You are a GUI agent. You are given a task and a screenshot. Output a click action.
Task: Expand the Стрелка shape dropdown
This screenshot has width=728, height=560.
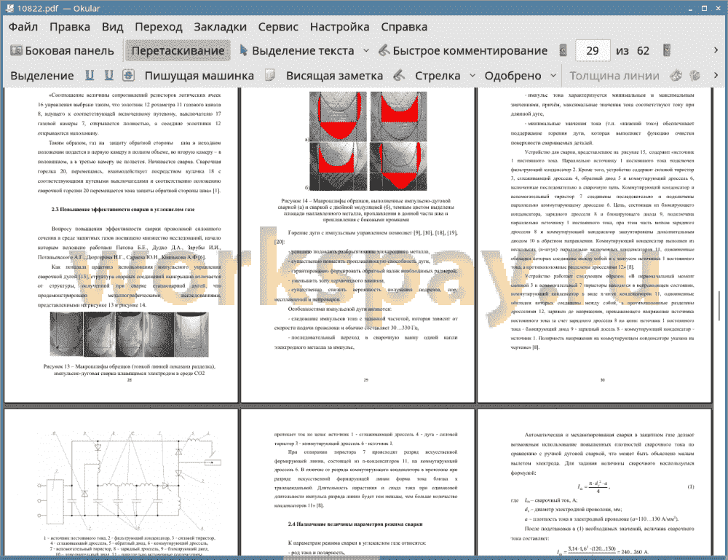point(472,76)
